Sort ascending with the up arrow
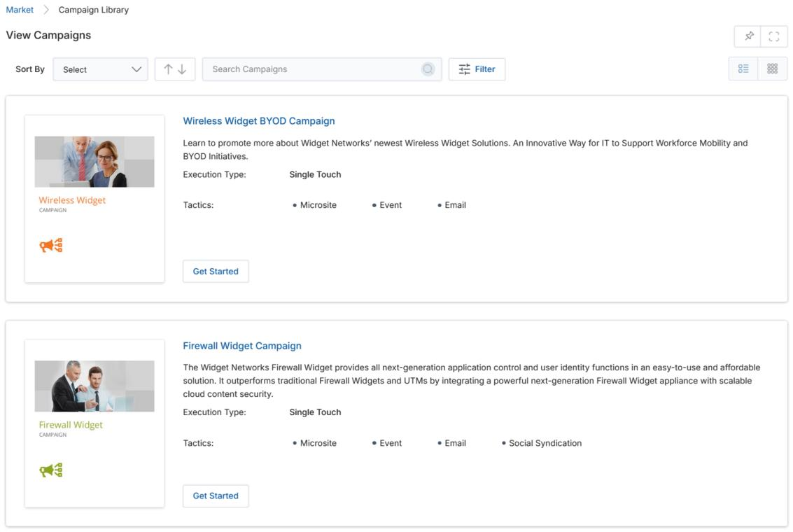The height and width of the screenshot is (532, 793). coord(169,69)
